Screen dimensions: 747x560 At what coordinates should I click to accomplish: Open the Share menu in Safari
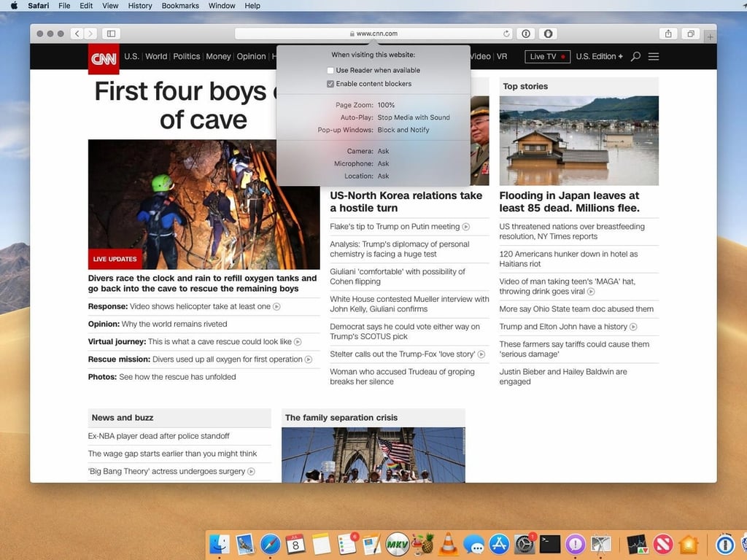tap(668, 34)
